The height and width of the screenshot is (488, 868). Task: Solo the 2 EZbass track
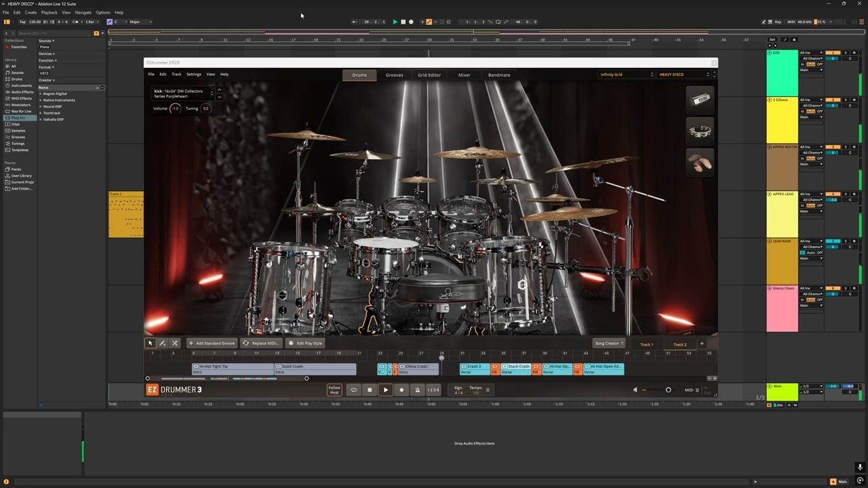(846, 100)
